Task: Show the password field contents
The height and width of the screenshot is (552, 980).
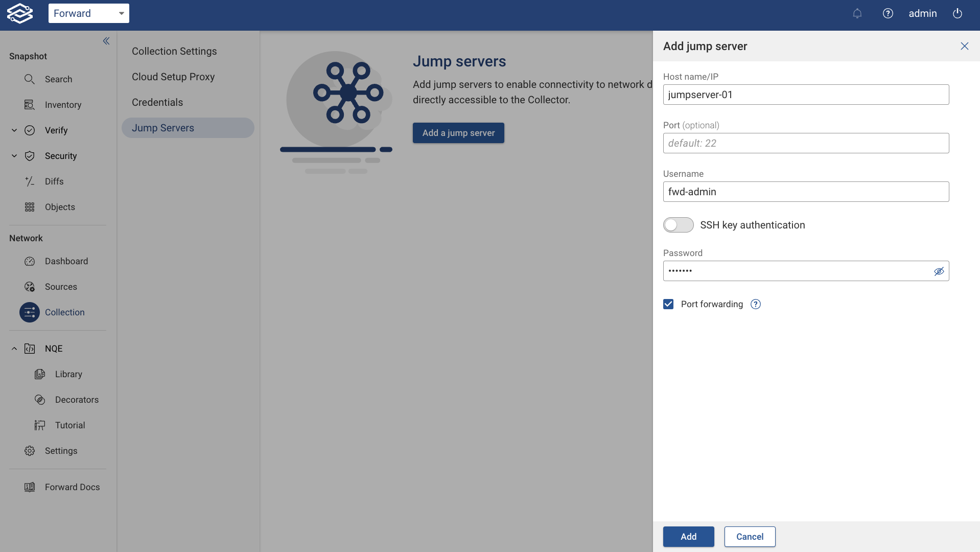Action: tap(940, 271)
